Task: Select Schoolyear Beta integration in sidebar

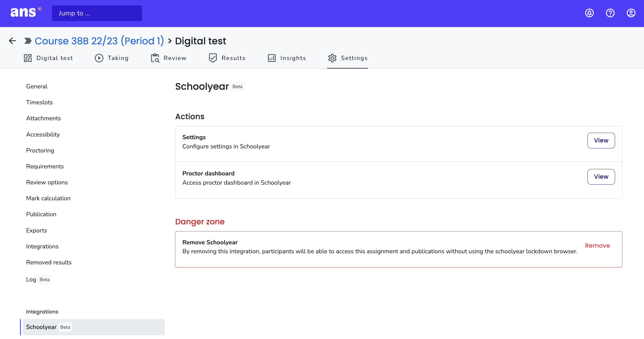Action: point(94,327)
